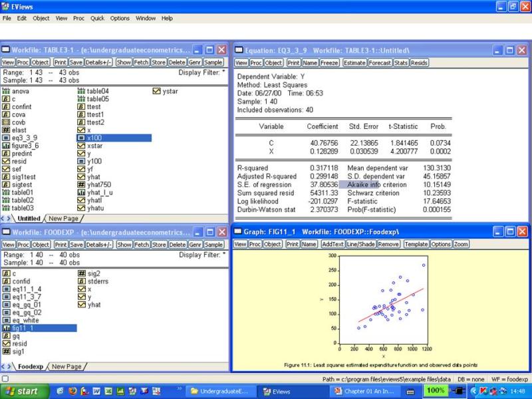Click Forecast in the Equation window
This screenshot has width=532, height=399.
pos(380,63)
